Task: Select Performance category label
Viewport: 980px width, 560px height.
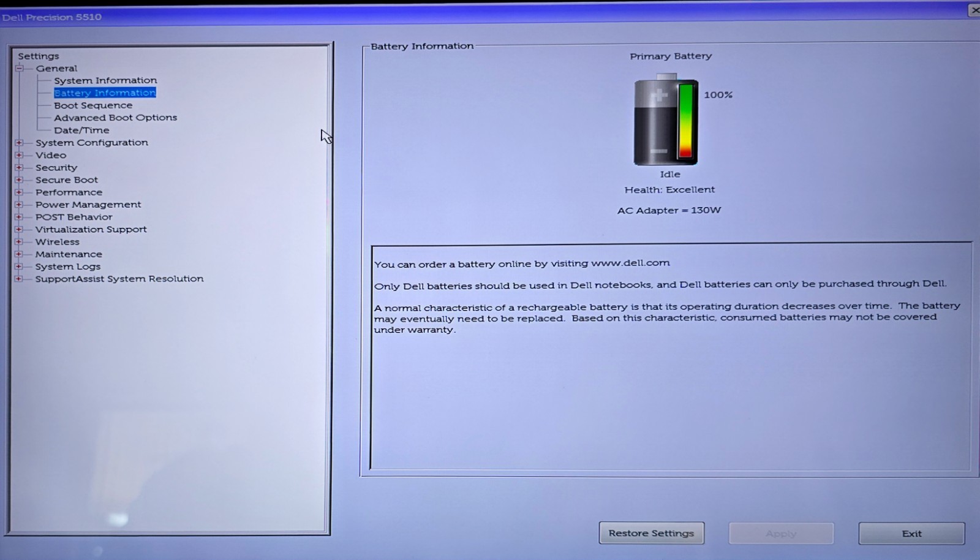Action: click(x=69, y=192)
